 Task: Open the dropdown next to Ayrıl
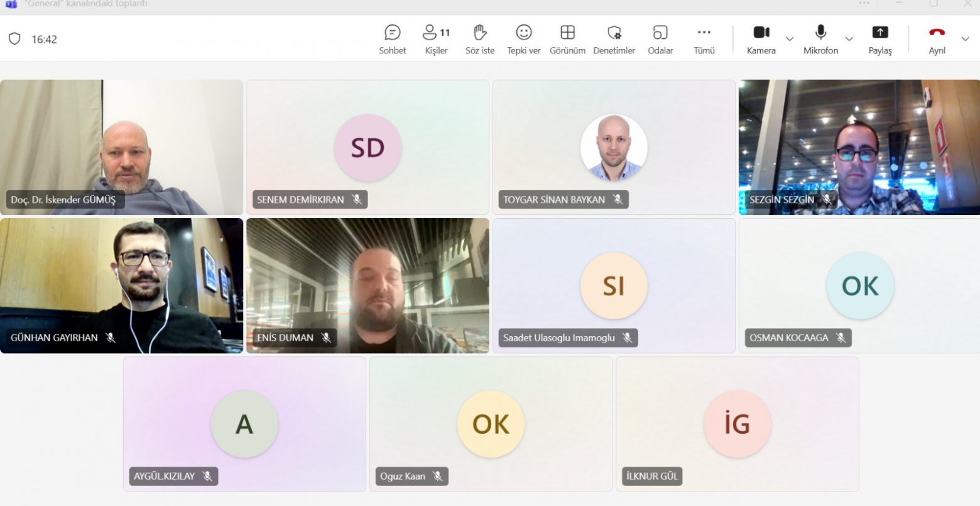965,39
